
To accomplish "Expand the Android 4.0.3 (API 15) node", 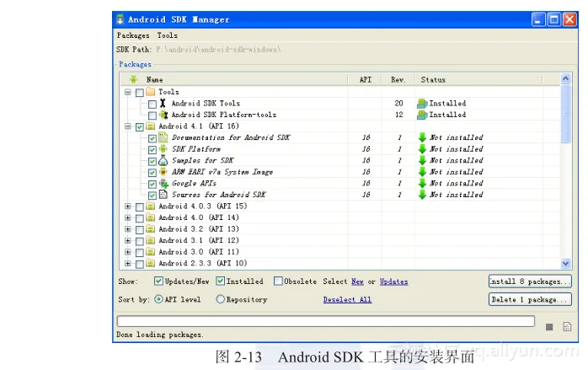I will pyautogui.click(x=128, y=206).
